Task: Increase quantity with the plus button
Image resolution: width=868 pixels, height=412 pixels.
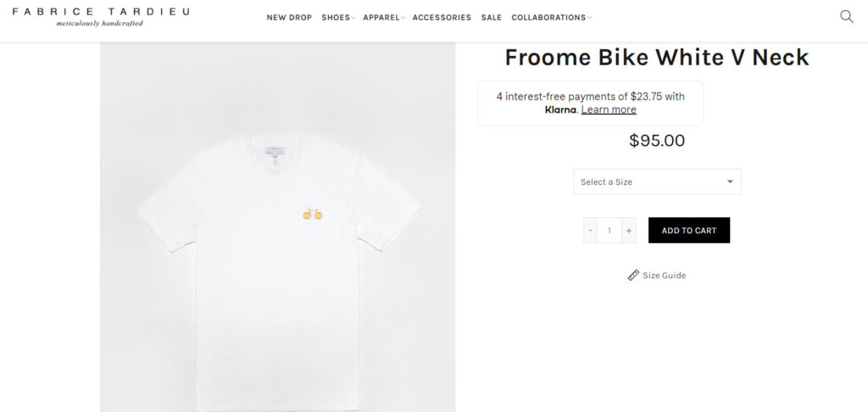Action: tap(629, 231)
